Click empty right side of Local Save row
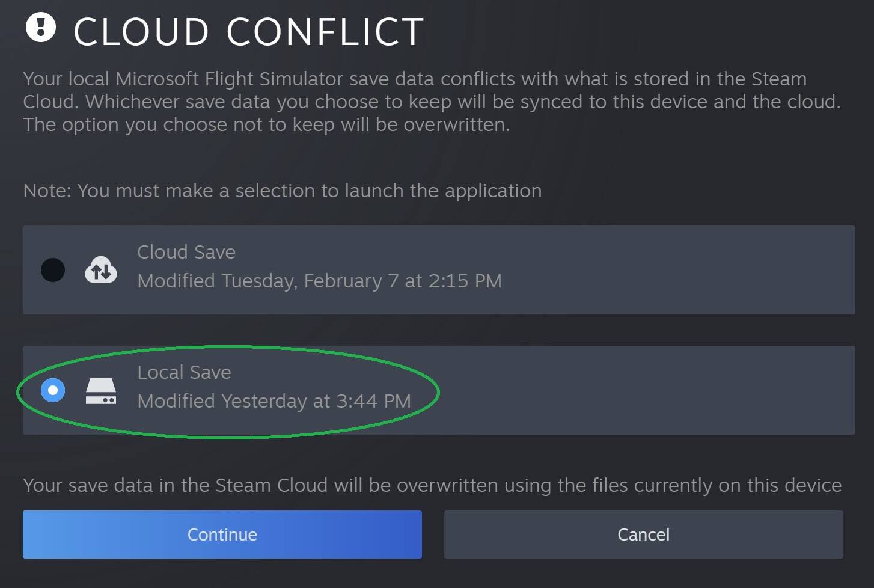This screenshot has height=588, width=874. pos(661,391)
